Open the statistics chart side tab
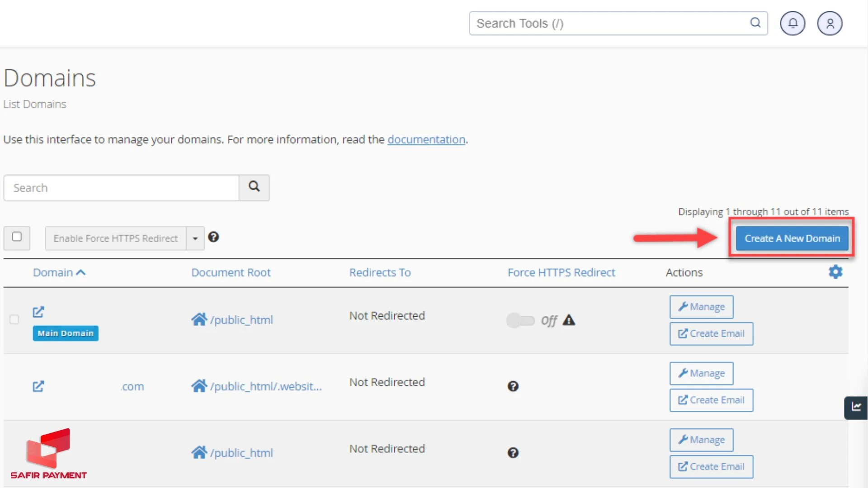 tap(856, 407)
